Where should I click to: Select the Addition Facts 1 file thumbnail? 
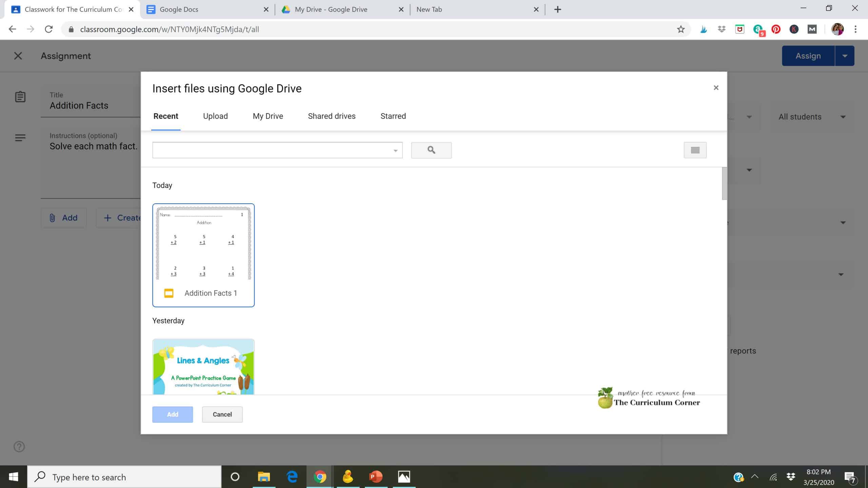[203, 251]
